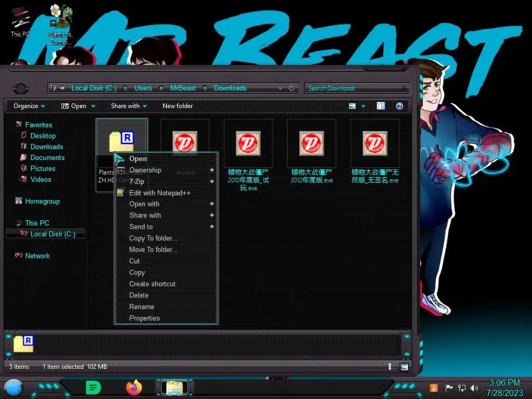Select the partially hidden second exe icon
Image resolution: width=532 pixels, height=399 pixels.
(184, 141)
